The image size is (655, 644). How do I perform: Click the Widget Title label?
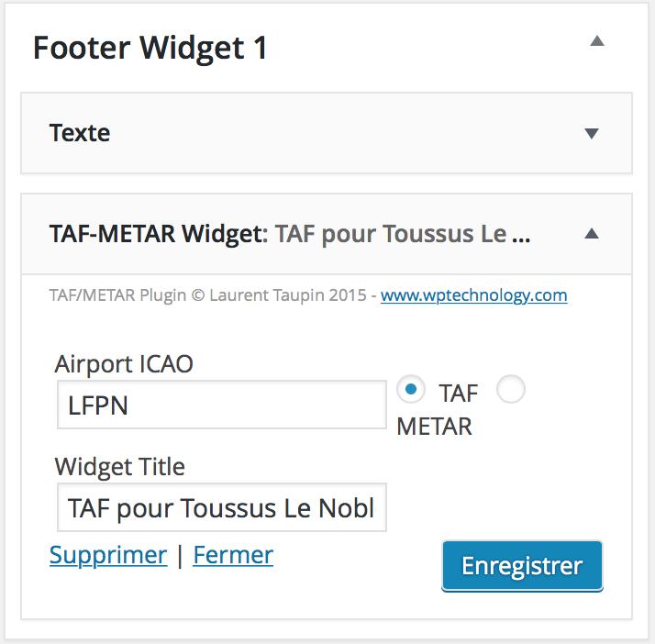(x=120, y=466)
